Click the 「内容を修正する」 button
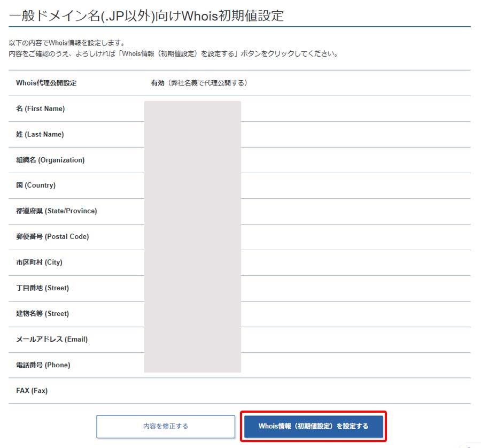 point(165,427)
